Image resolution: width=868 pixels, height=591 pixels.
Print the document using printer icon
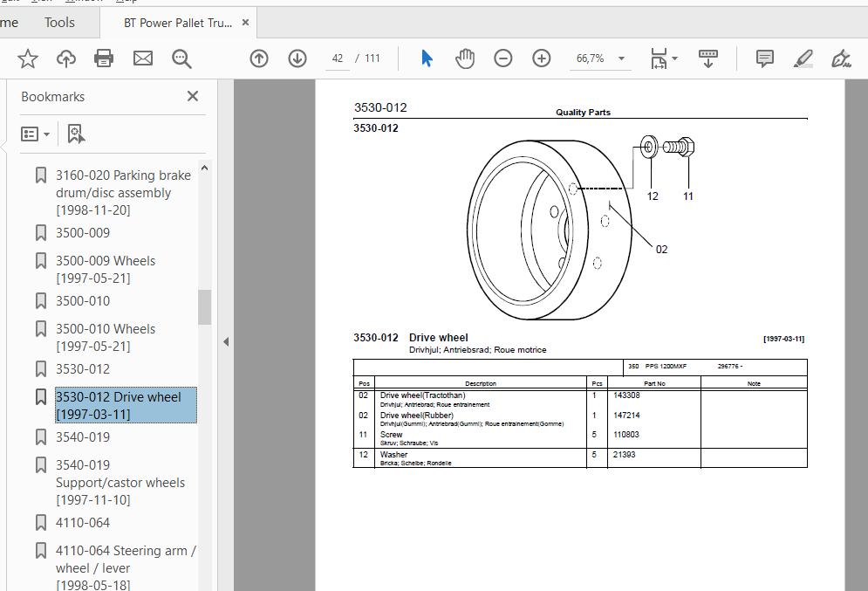pyautogui.click(x=104, y=58)
